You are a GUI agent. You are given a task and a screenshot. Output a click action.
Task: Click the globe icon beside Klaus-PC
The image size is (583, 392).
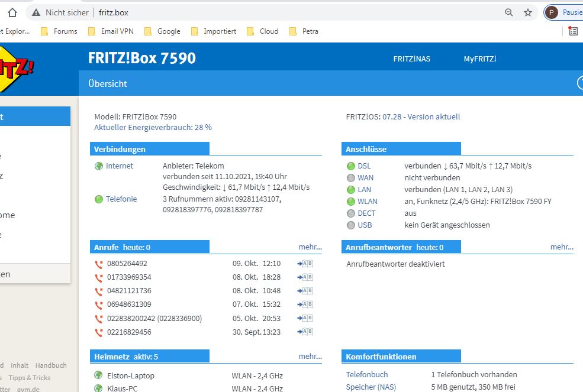(98, 388)
